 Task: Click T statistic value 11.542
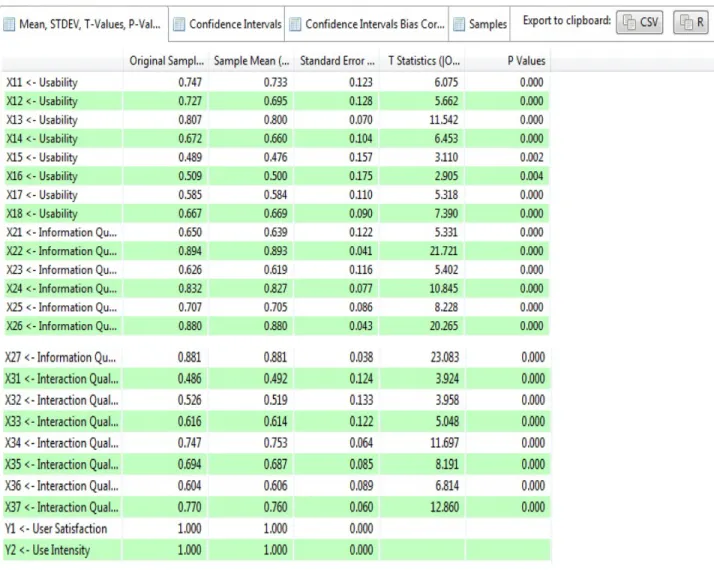click(x=444, y=120)
